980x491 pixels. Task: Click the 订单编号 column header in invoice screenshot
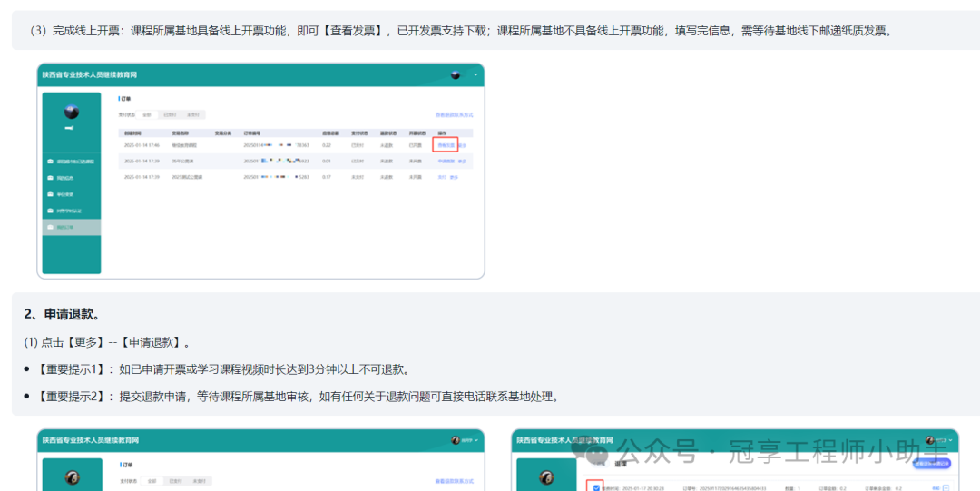[x=252, y=133]
